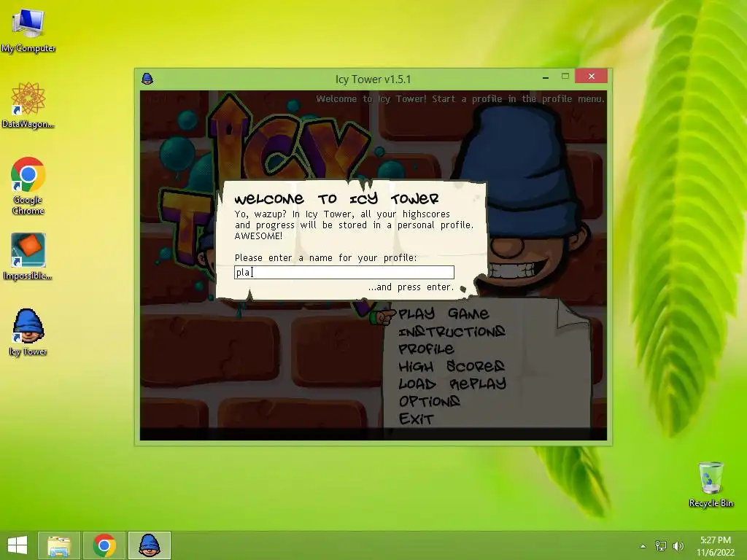Image resolution: width=747 pixels, height=560 pixels.
Task: Select Options in the game menu
Action: tap(429, 402)
